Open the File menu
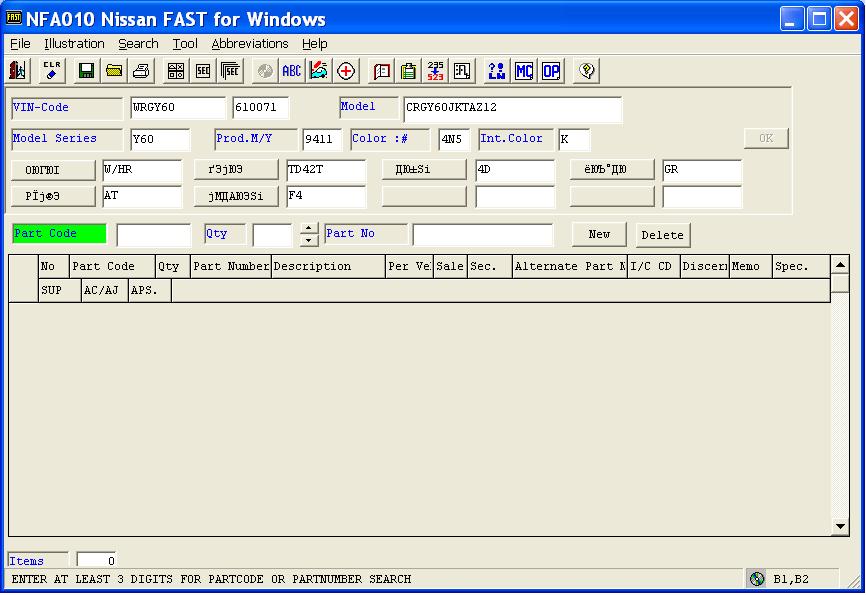Viewport: 866px width, 595px height. tap(20, 44)
